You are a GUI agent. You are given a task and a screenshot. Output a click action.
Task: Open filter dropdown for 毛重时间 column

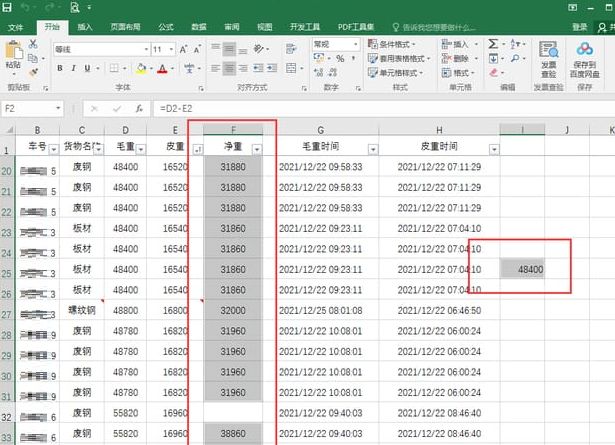tap(373, 149)
